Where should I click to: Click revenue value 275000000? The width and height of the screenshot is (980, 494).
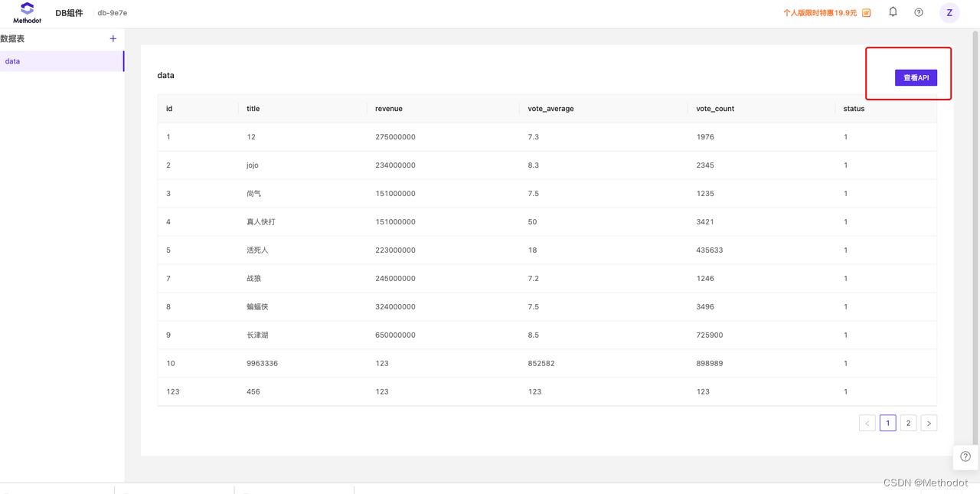[395, 137]
